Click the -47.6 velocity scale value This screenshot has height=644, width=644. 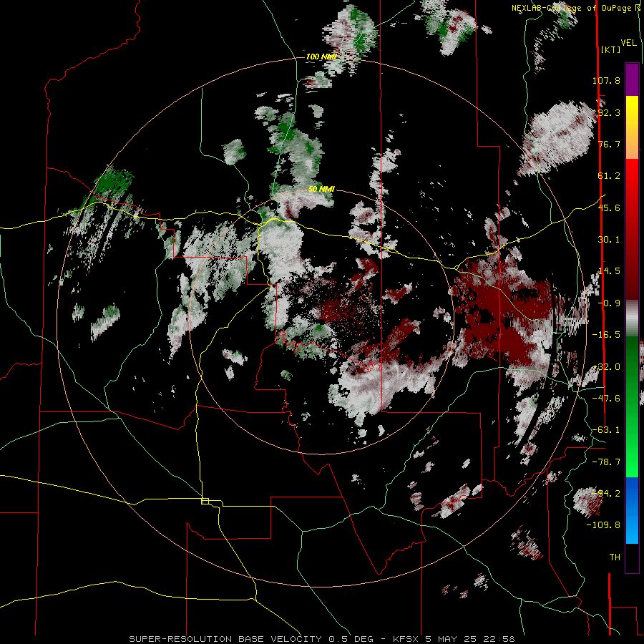coord(606,399)
